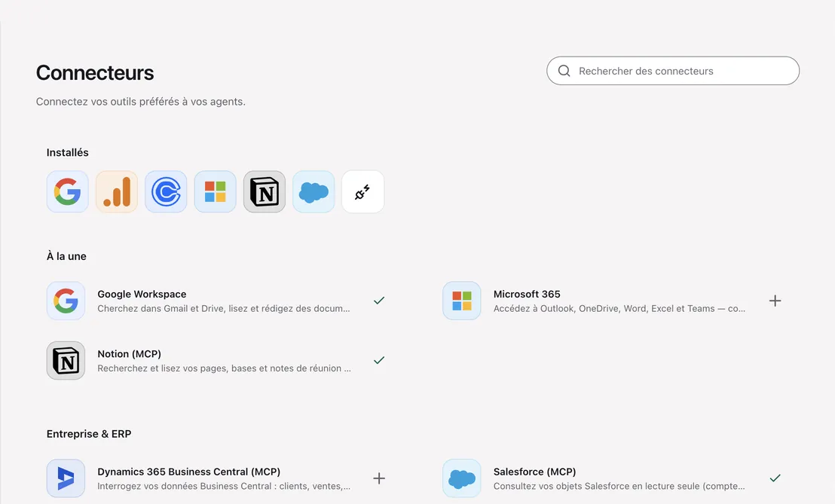The width and height of the screenshot is (835, 504).
Task: Click the 'À la une' section heading
Action: pyautogui.click(x=66, y=256)
